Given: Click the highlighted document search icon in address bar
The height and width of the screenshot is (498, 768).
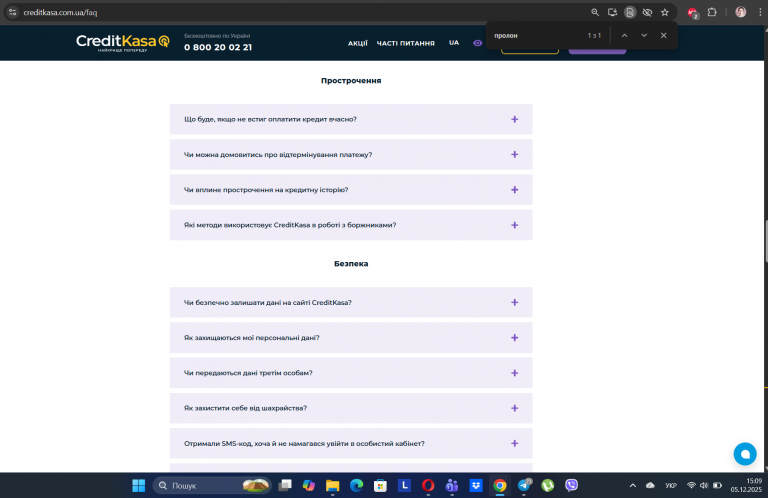Looking at the screenshot, I should click(630, 12).
